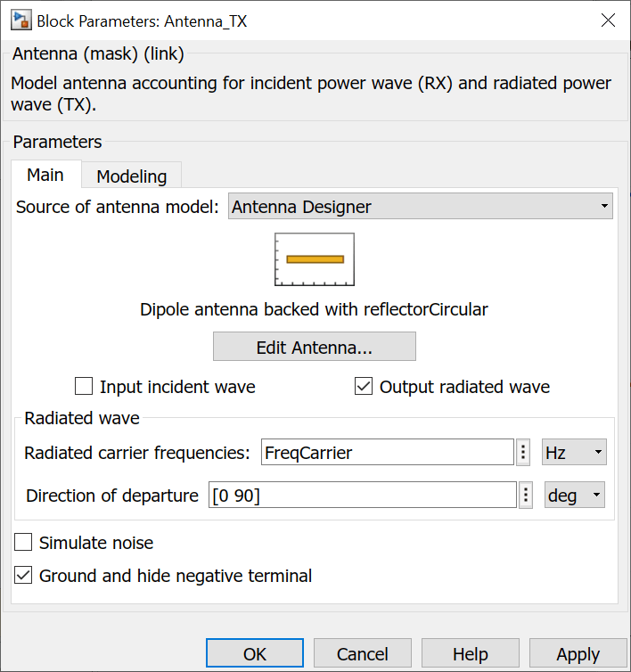The image size is (631, 672).
Task: Uncheck Output radiated wave
Action: pyautogui.click(x=364, y=387)
